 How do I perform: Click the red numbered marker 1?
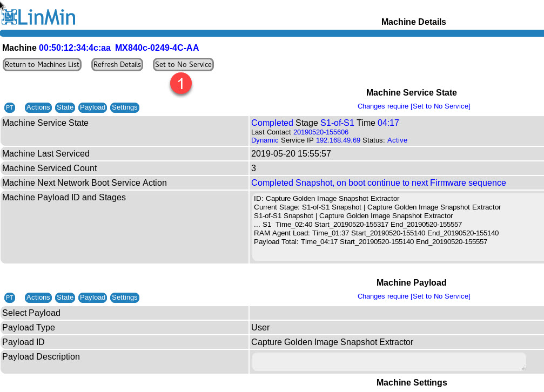181,83
